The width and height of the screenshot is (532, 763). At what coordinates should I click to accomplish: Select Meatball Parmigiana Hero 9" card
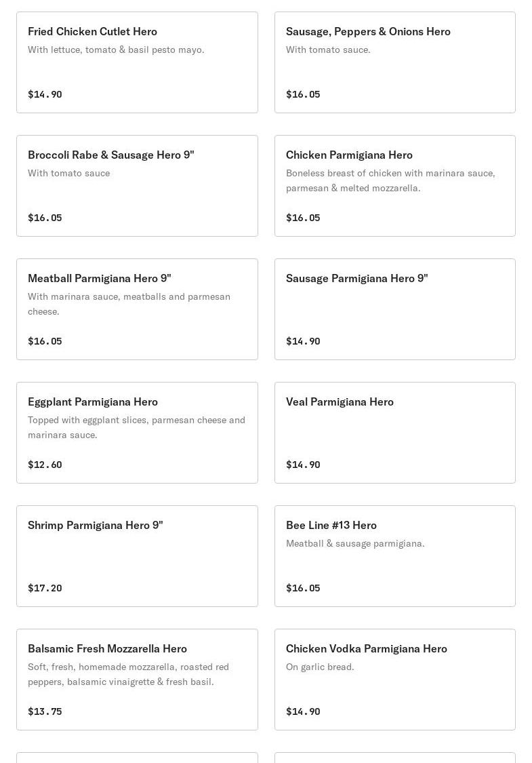click(x=137, y=309)
